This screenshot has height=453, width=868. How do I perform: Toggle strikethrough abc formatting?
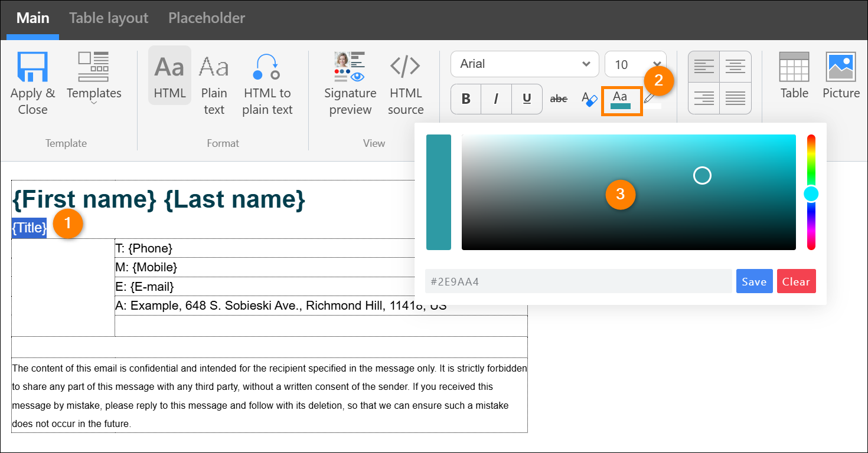(x=559, y=99)
